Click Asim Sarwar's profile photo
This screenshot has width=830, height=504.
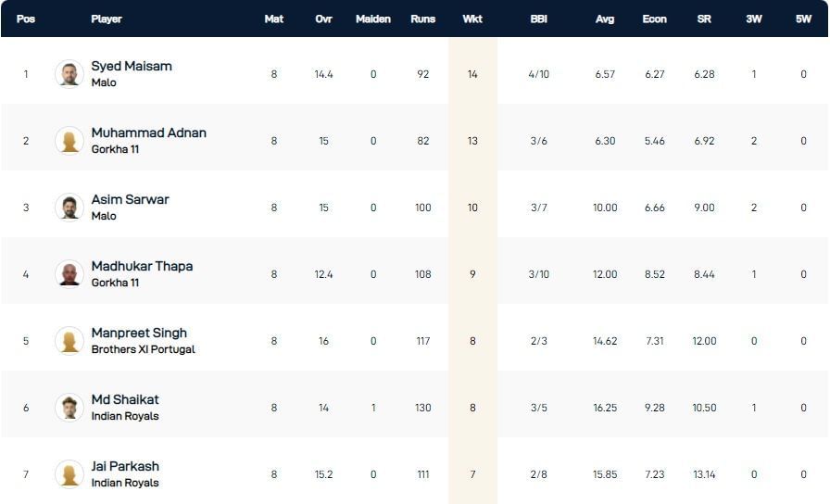click(x=69, y=208)
